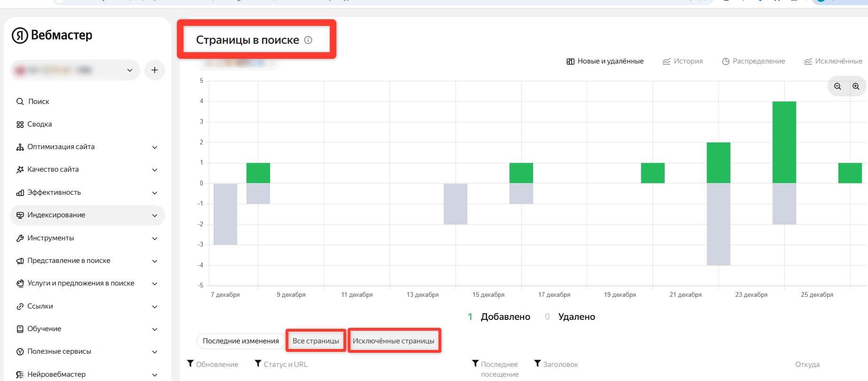Viewport: 868px width, 381px height.
Task: Click the Сводка grid icon
Action: click(20, 125)
